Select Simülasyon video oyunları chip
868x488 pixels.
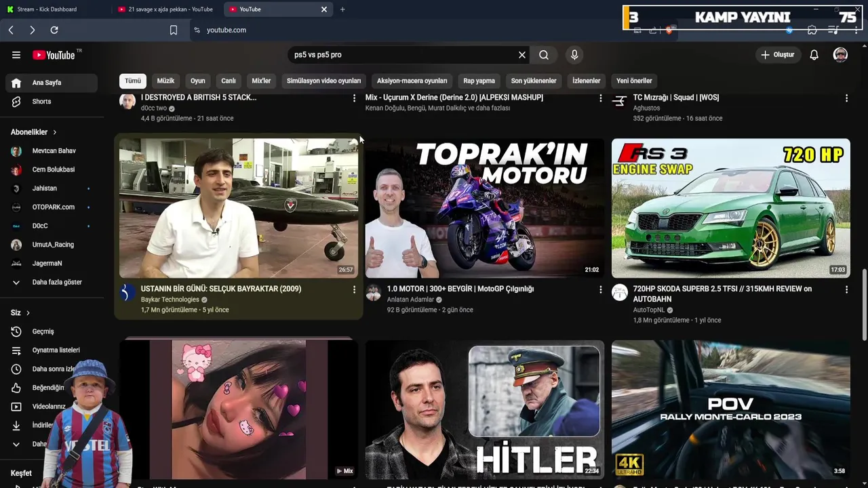pos(323,81)
